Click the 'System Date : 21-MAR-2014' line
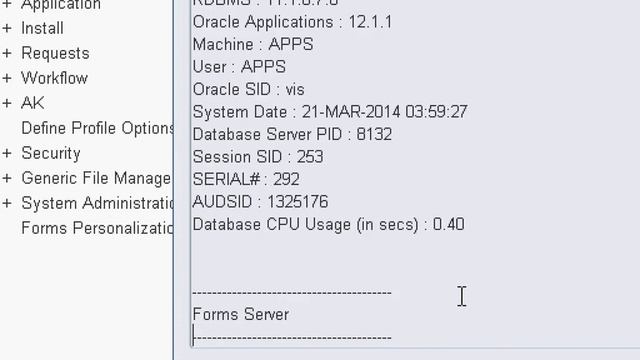This screenshot has width=640, height=360. tap(330, 112)
